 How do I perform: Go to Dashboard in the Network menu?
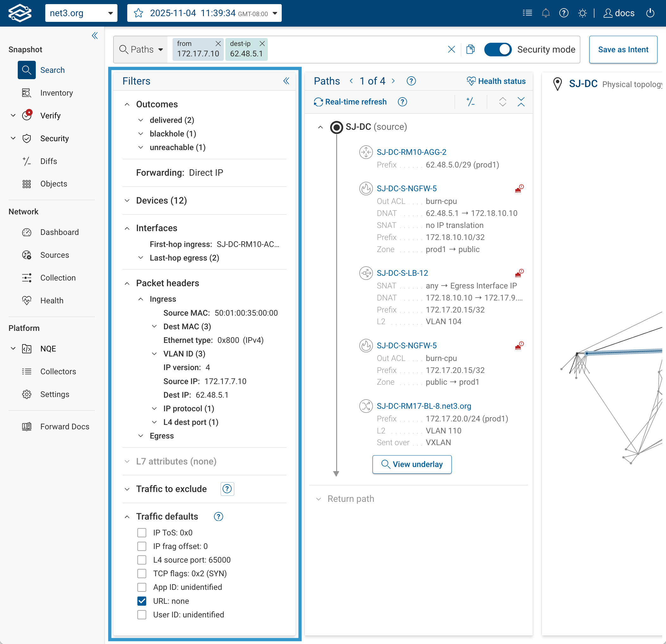coord(59,232)
